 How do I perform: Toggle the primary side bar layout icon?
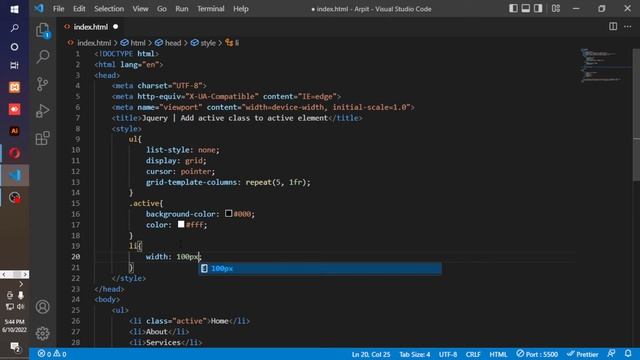513,8
